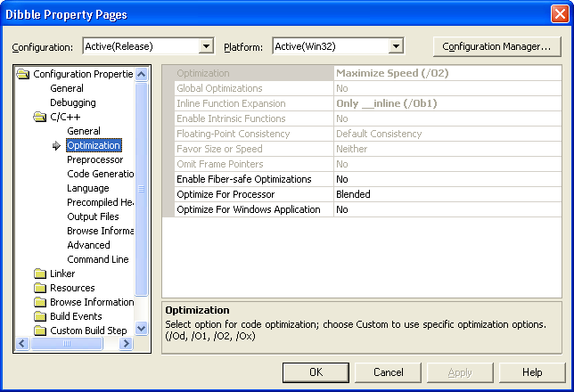Viewport: 574px width, 392px height.
Task: Open the Platform dropdown
Action: 396,46
